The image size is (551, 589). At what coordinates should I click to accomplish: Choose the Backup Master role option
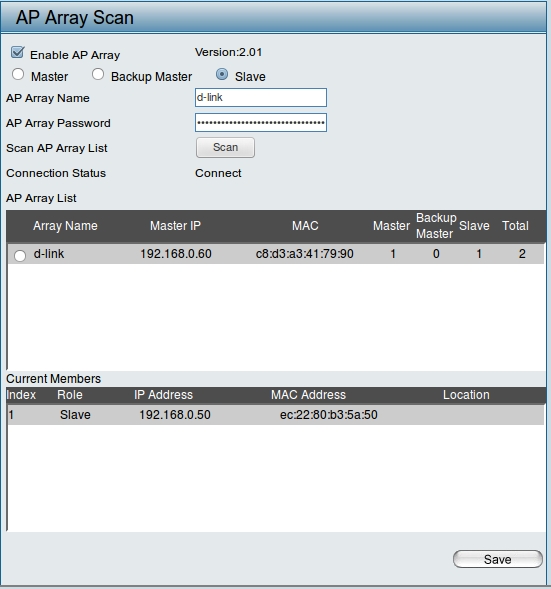point(98,74)
